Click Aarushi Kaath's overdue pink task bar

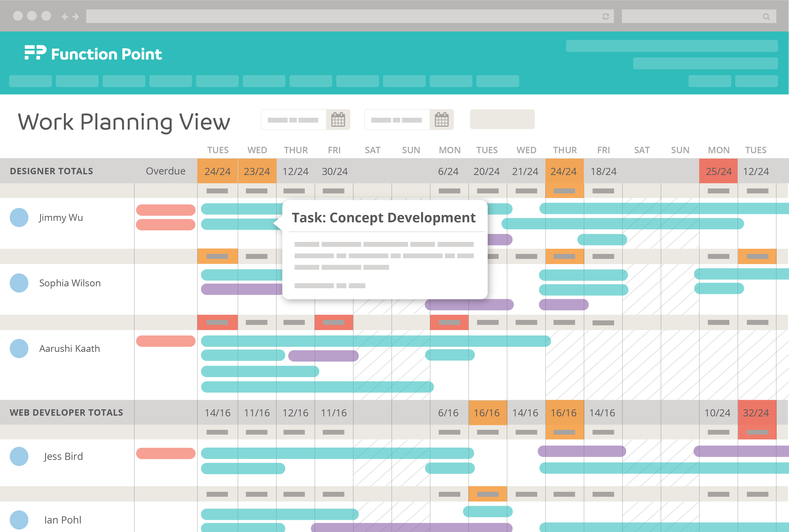(166, 341)
